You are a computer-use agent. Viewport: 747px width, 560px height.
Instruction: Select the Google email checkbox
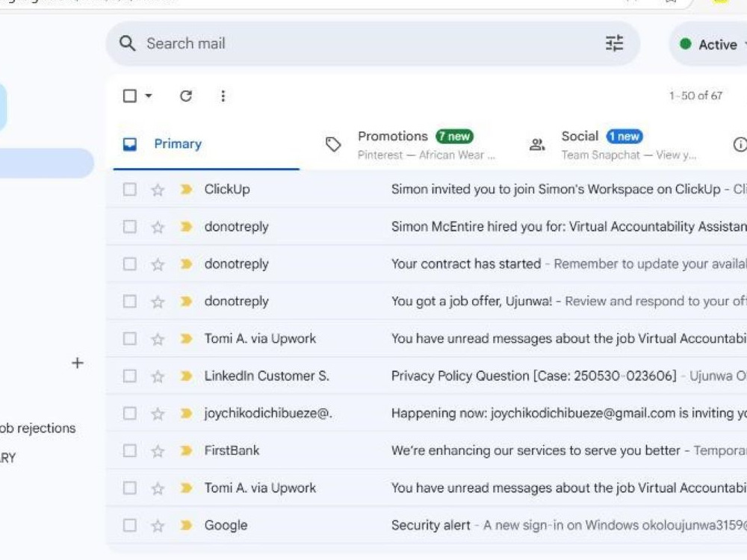[129, 525]
